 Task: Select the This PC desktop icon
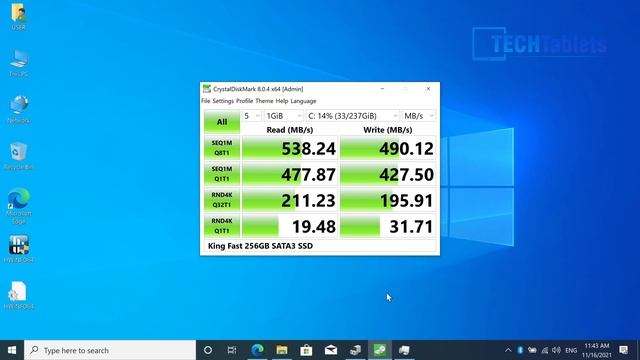click(19, 64)
